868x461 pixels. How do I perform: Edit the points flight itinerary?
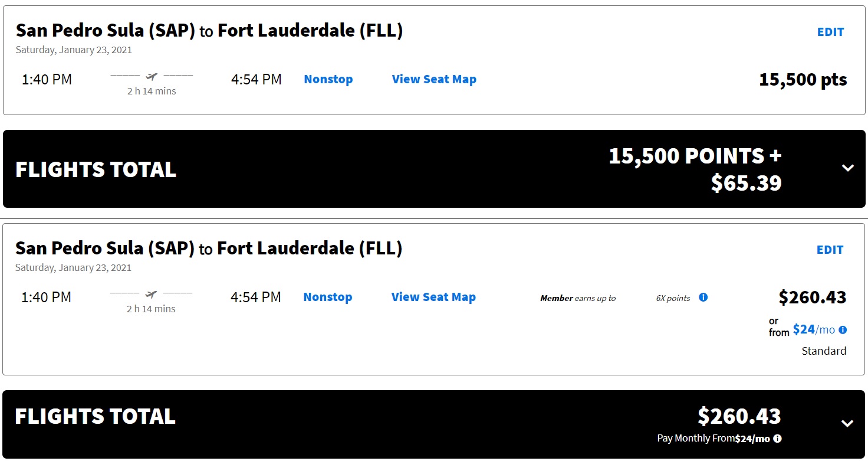click(830, 32)
